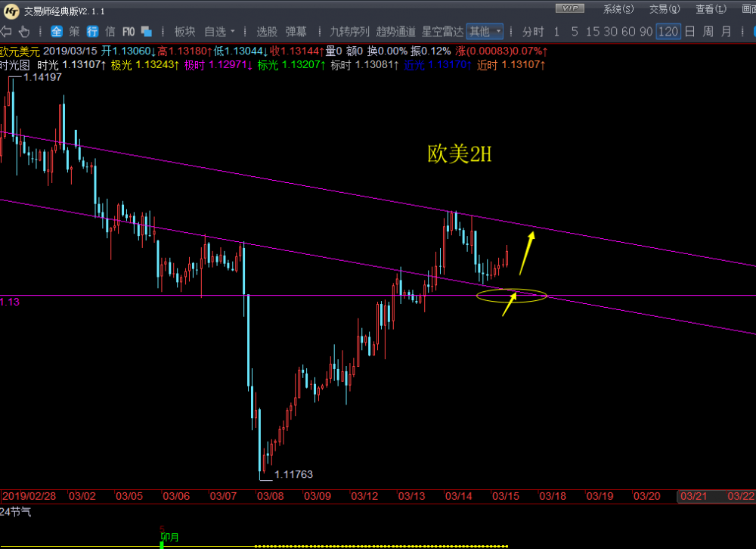Click the green 卯月 marker
This screenshot has width=756, height=549.
[x=169, y=537]
